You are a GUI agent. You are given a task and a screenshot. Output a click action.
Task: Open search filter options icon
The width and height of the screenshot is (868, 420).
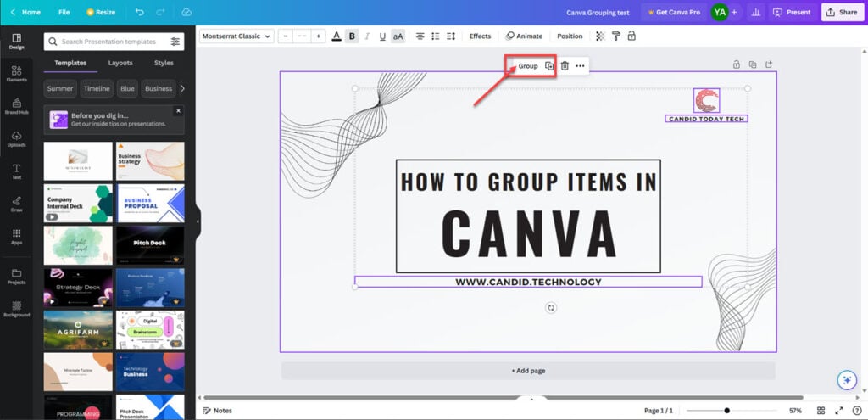tap(175, 42)
